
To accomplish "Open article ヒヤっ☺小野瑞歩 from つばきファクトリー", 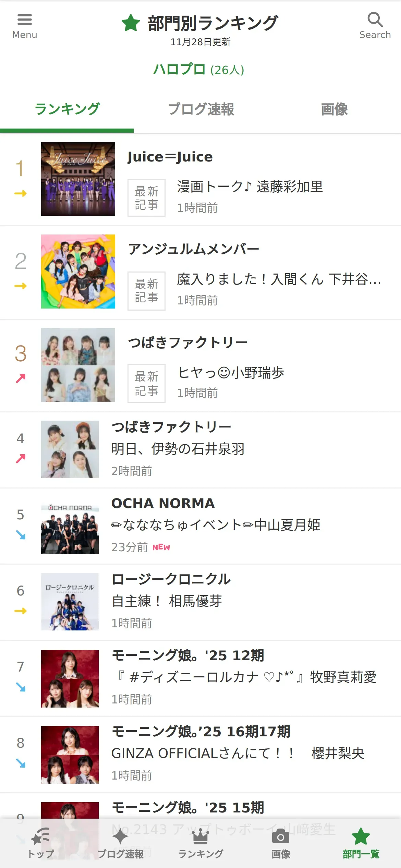I will (x=231, y=373).
